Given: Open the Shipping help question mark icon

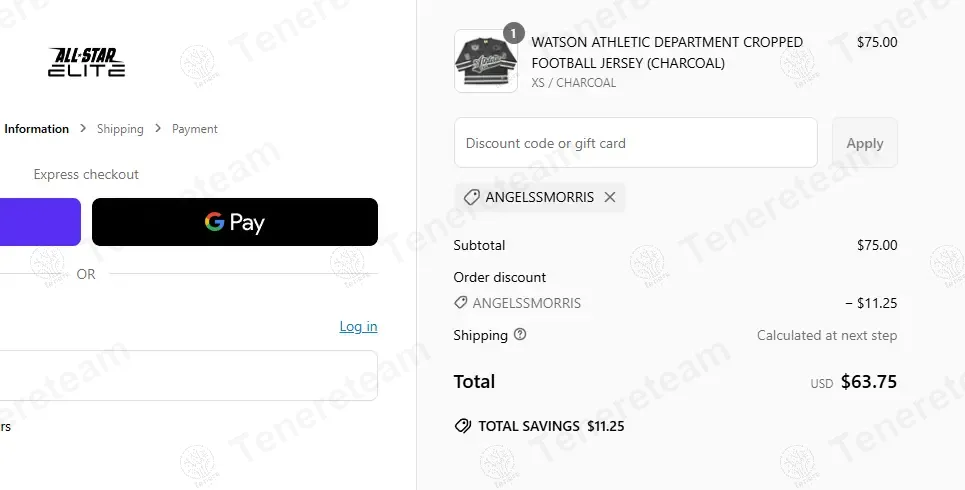Looking at the screenshot, I should [x=520, y=335].
